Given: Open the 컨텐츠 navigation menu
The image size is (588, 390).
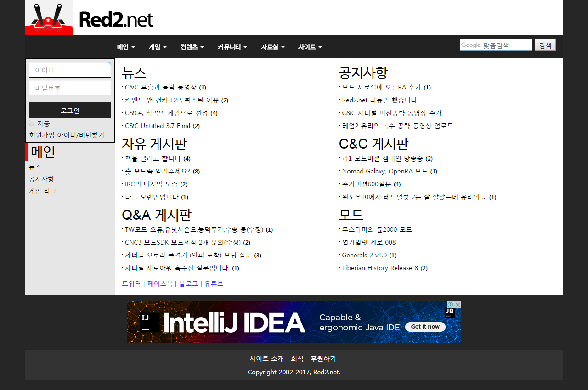Looking at the screenshot, I should [x=192, y=47].
